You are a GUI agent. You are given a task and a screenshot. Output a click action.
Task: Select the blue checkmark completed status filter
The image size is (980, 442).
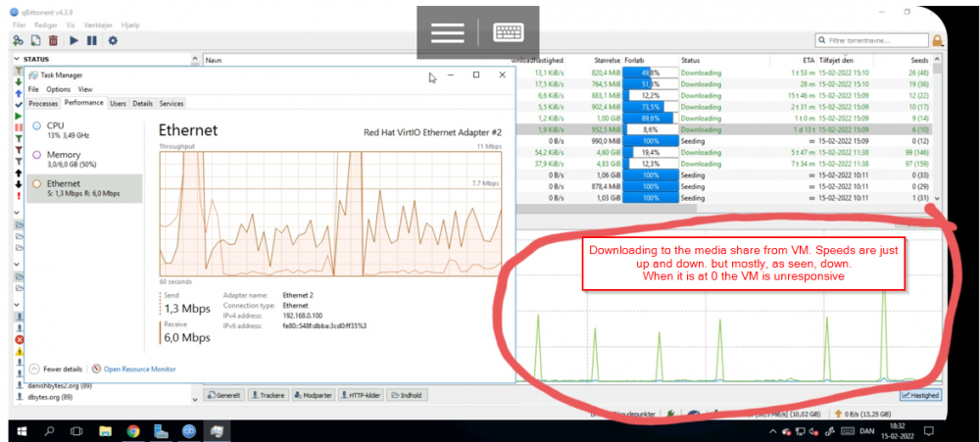(18, 105)
